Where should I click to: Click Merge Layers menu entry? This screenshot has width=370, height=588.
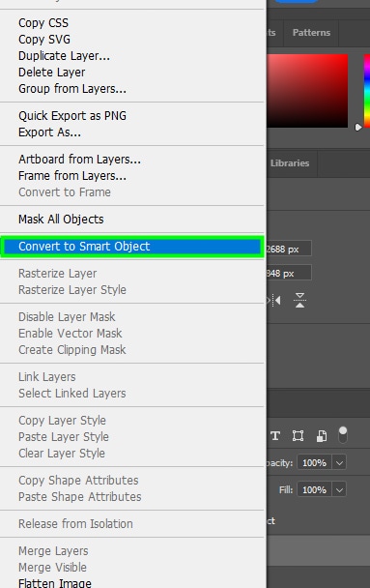[53, 551]
